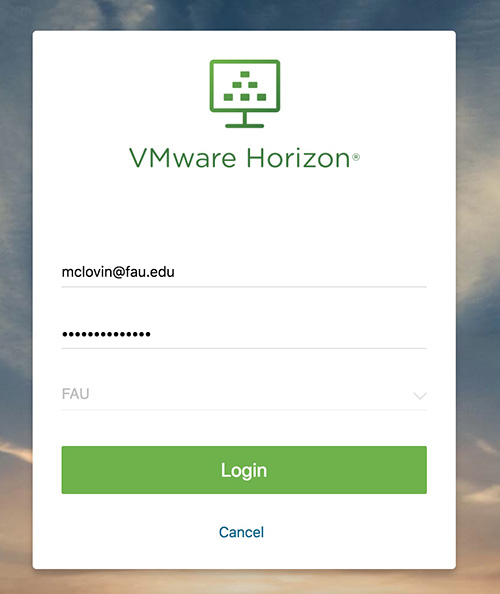This screenshot has width=500, height=594.
Task: Open the FAU domain dropdown
Action: (x=244, y=394)
